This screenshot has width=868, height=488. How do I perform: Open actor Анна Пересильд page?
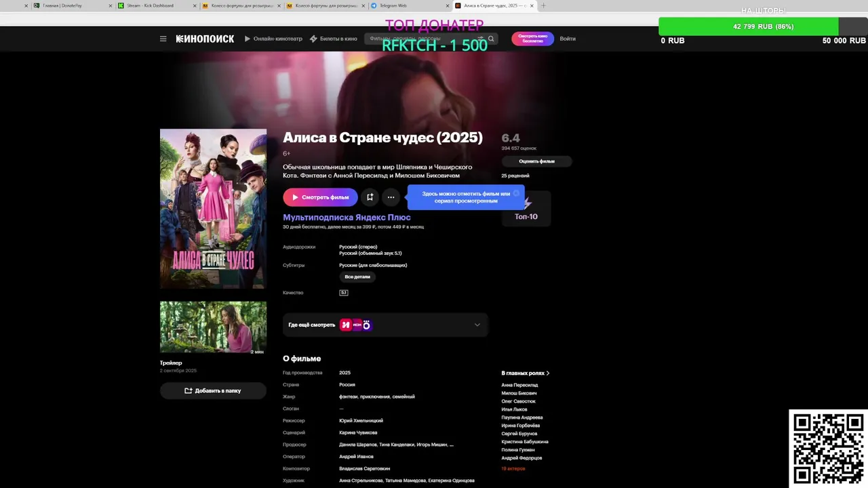tap(519, 385)
